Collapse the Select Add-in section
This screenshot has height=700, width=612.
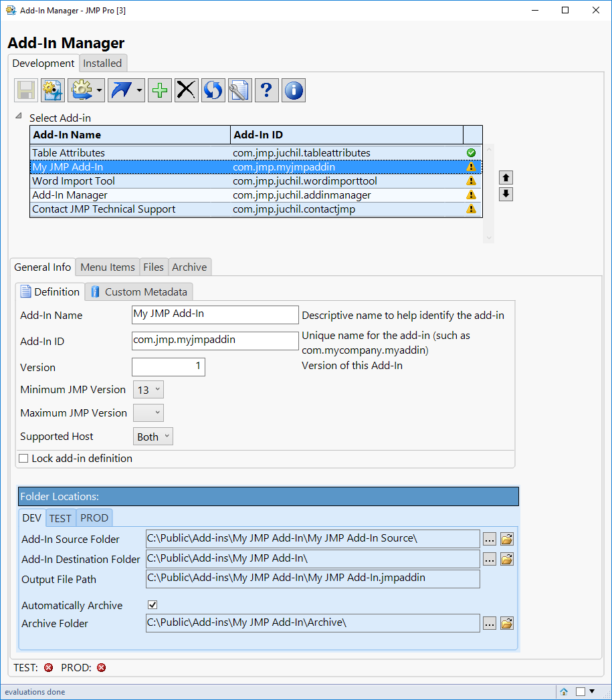(x=18, y=115)
